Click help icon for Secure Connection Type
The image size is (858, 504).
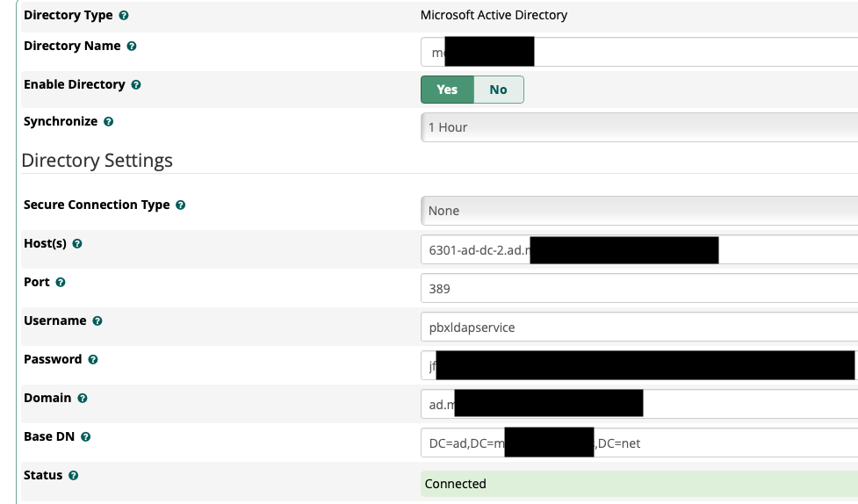[x=180, y=205]
